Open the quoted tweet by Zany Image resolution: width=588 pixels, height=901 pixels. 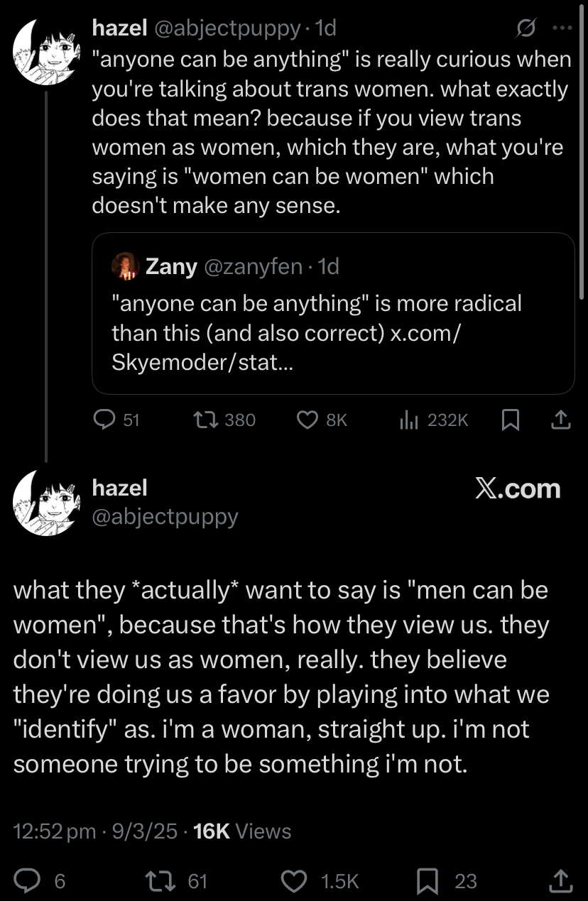tap(333, 313)
